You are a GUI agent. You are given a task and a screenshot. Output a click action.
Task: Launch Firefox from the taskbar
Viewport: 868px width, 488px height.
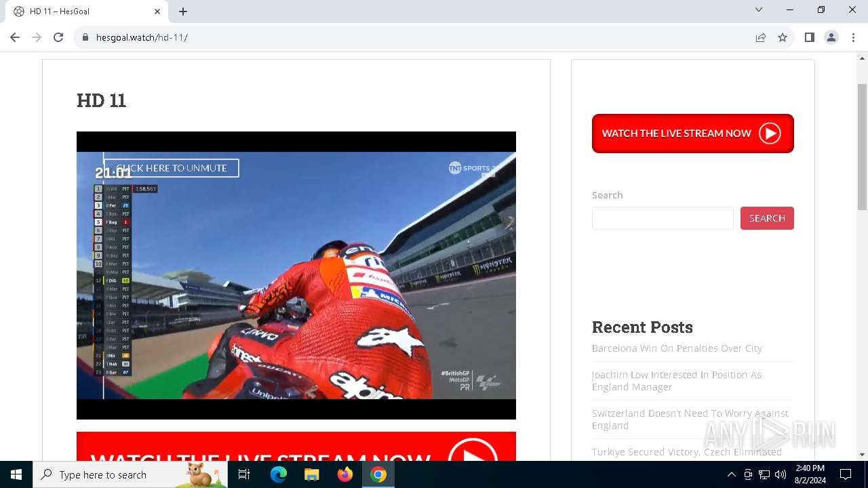[x=345, y=474]
